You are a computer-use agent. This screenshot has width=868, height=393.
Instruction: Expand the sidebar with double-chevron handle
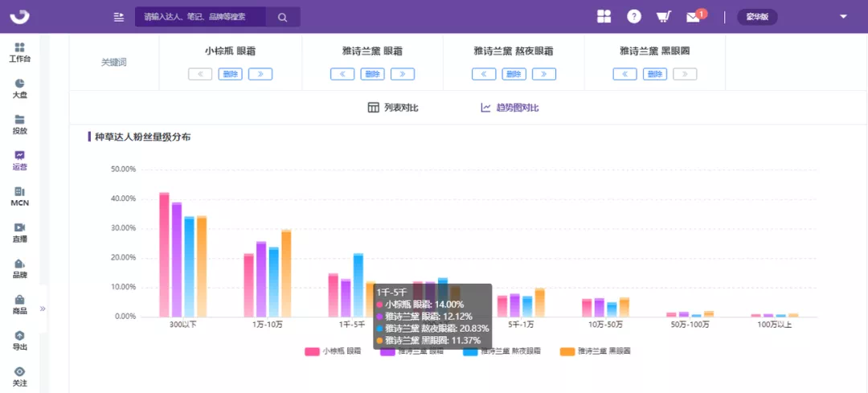43,309
